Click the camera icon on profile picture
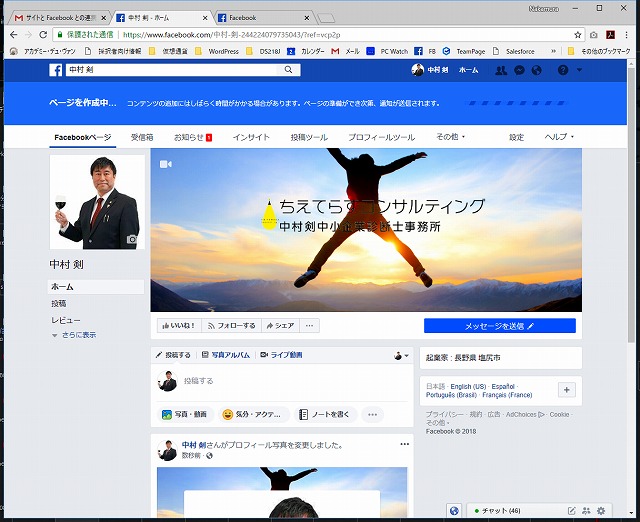This screenshot has height=522, width=640. pyautogui.click(x=132, y=240)
